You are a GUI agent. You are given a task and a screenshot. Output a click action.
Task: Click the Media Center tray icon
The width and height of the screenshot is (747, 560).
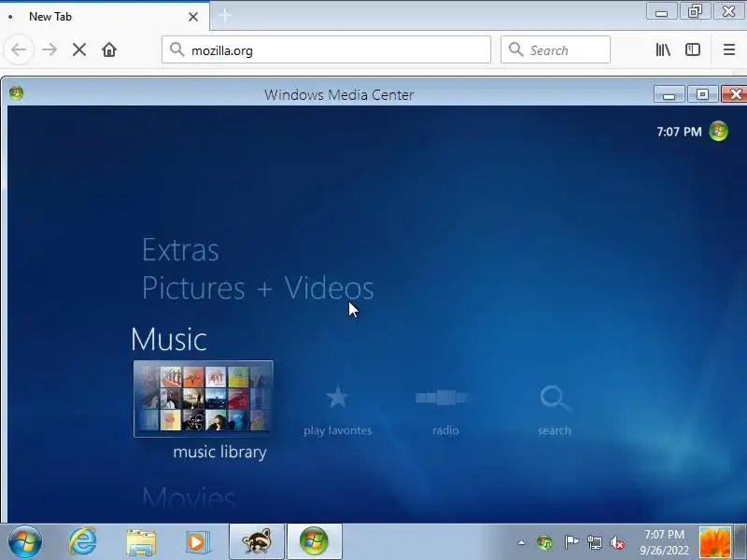[544, 542]
